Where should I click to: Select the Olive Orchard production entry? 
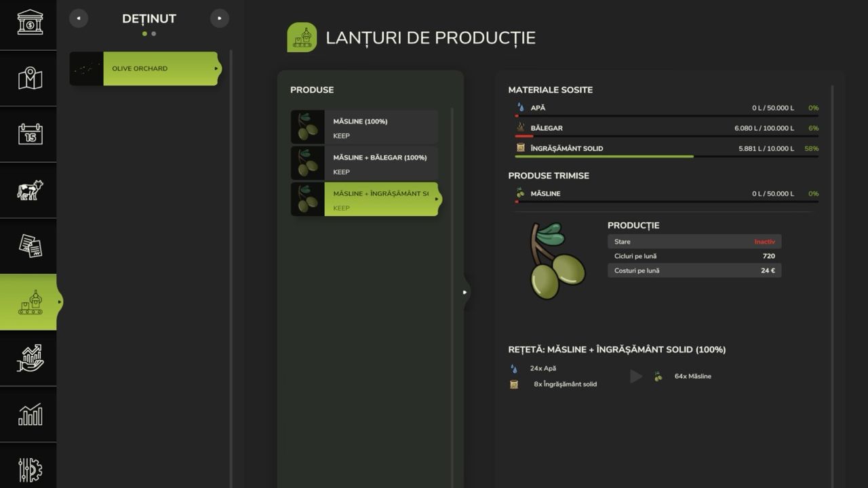click(144, 68)
